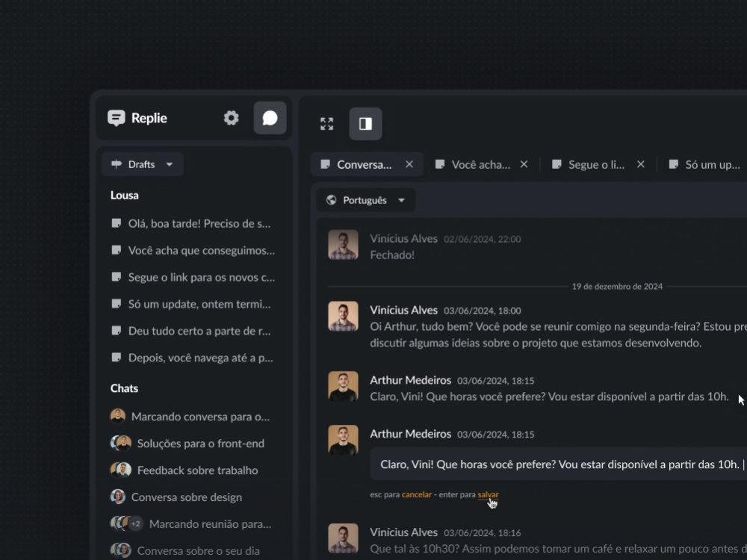Click Arthur Medeiros avatar on edited message
The width and height of the screenshot is (747, 560).
[x=343, y=440]
